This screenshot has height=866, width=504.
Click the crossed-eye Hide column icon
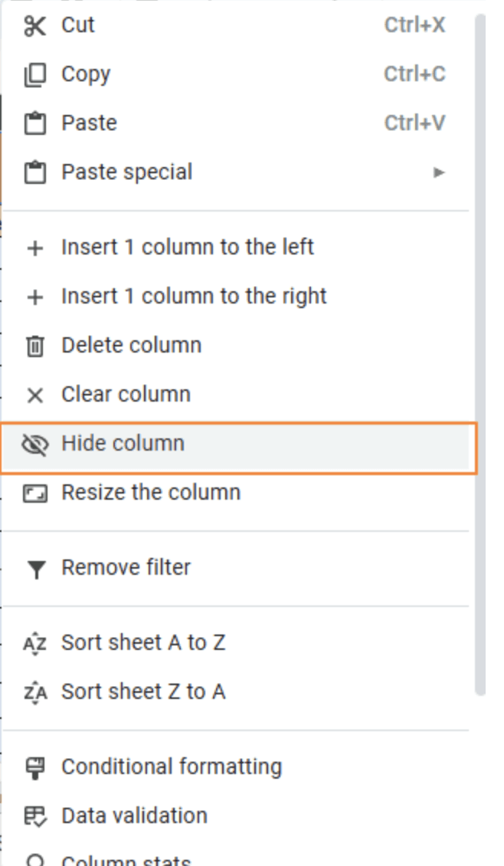[35, 444]
